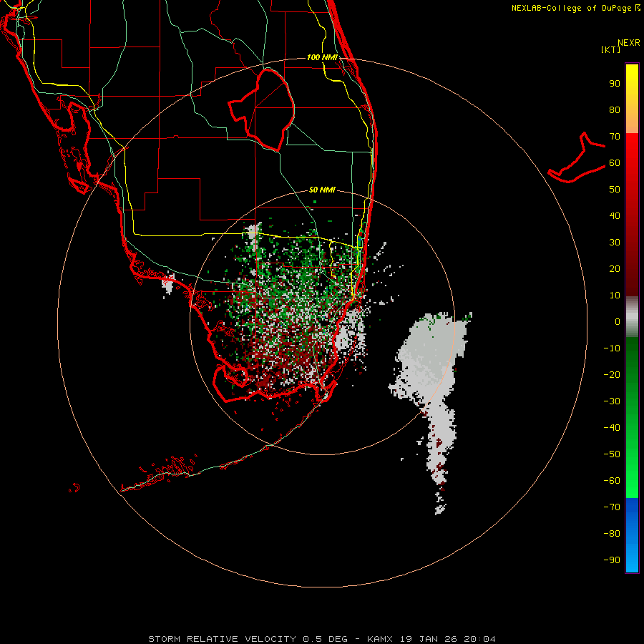Click the -20 value on velocity scale
Screen dimensions: 644x644
click(x=612, y=375)
